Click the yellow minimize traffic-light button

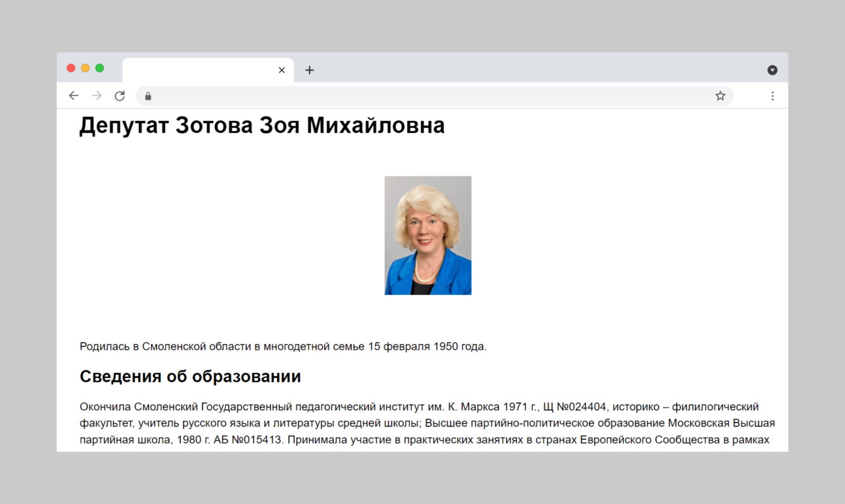pyautogui.click(x=85, y=67)
